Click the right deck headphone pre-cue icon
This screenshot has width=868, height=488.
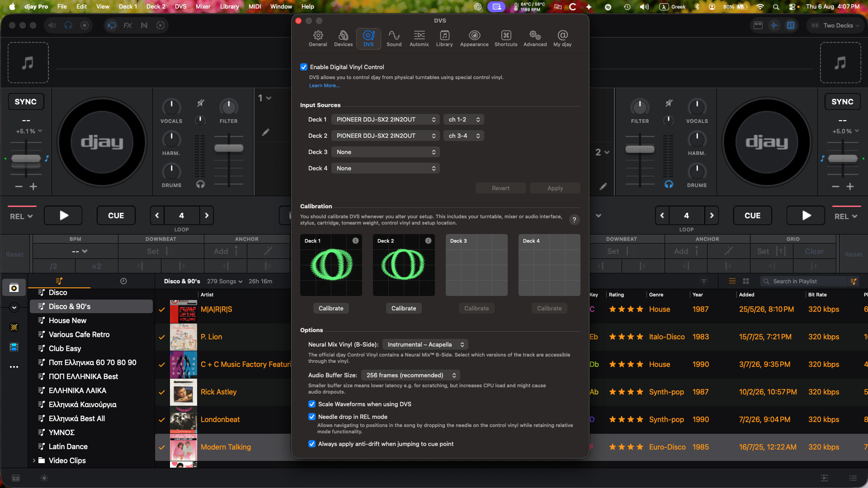(669, 184)
